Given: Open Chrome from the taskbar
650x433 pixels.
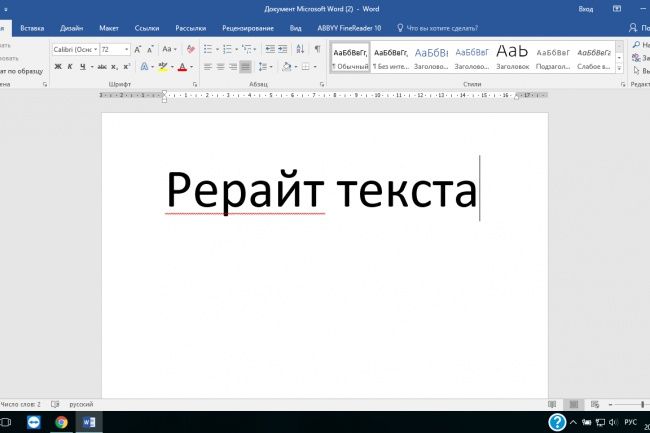Looking at the screenshot, I should coord(61,422).
